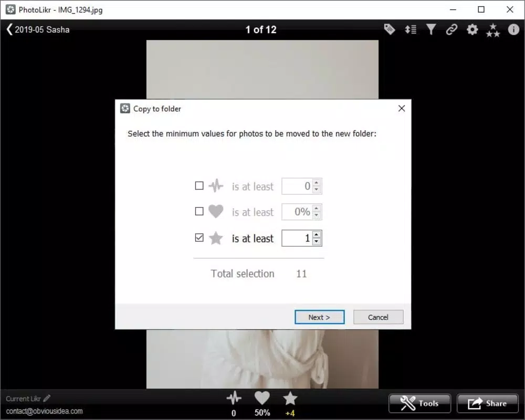The height and width of the screenshot is (420, 525).
Task: Open the info icon
Action: click(513, 29)
